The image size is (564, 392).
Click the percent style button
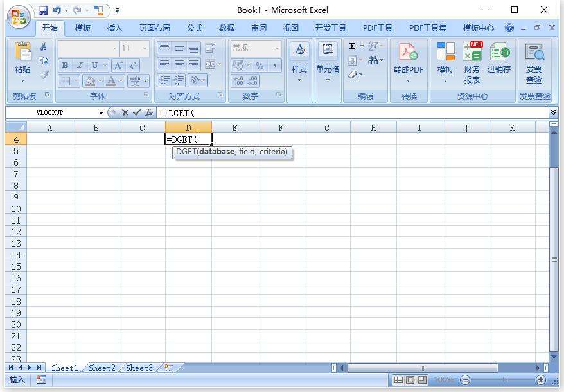[260, 65]
